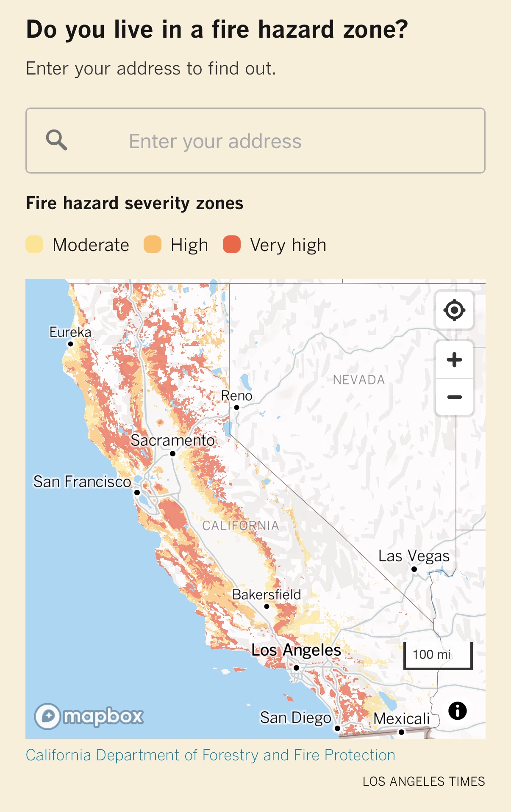511x812 pixels.
Task: Click the Reno city label
Action: pos(236,396)
